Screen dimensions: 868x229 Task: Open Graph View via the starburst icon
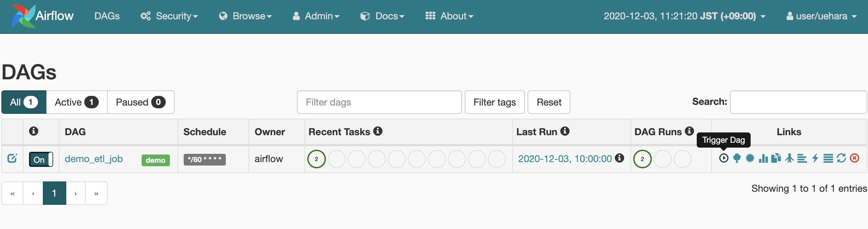[x=750, y=158]
